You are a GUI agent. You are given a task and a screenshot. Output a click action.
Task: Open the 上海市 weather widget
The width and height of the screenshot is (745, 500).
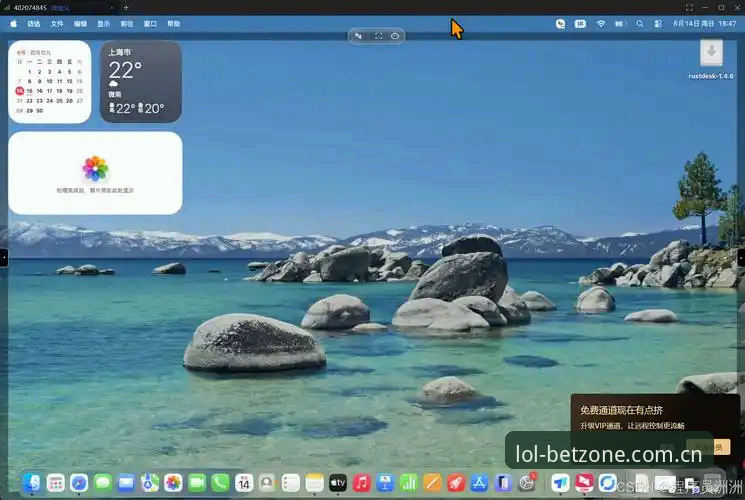pos(141,82)
